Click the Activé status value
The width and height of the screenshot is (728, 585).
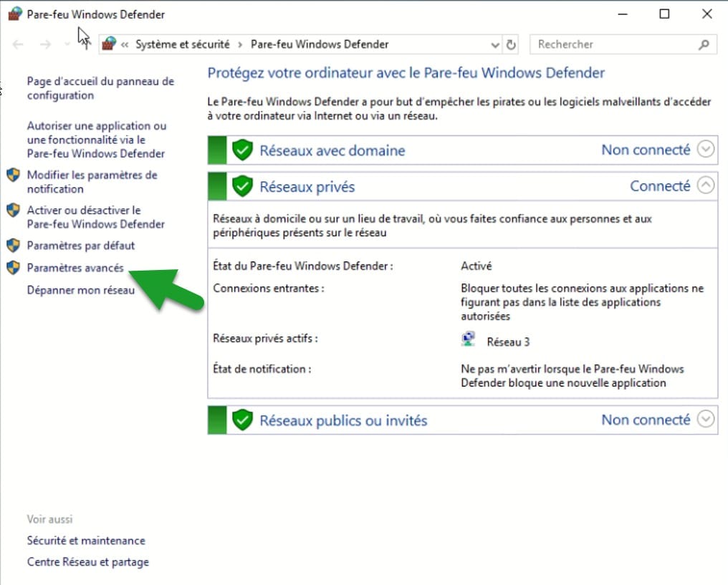[x=476, y=266]
